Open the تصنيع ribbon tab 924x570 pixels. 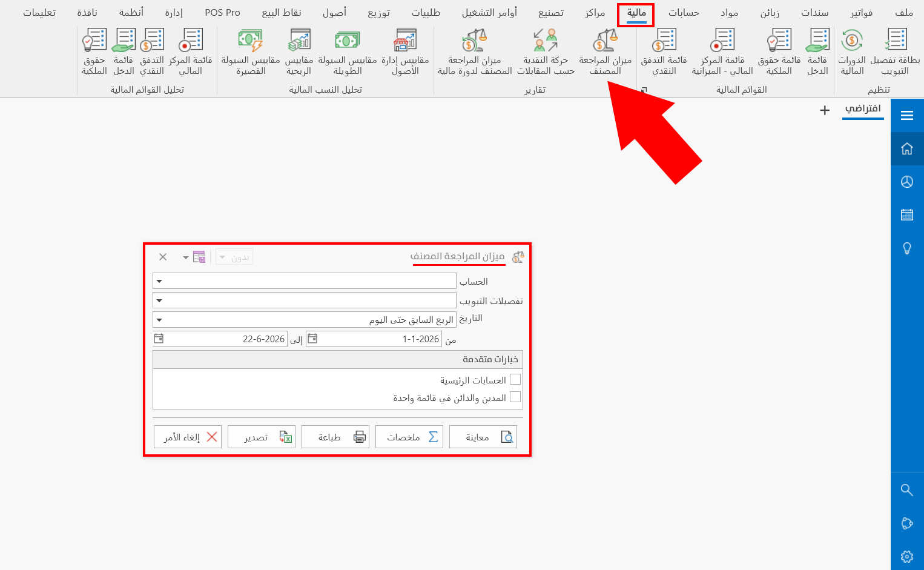click(551, 13)
